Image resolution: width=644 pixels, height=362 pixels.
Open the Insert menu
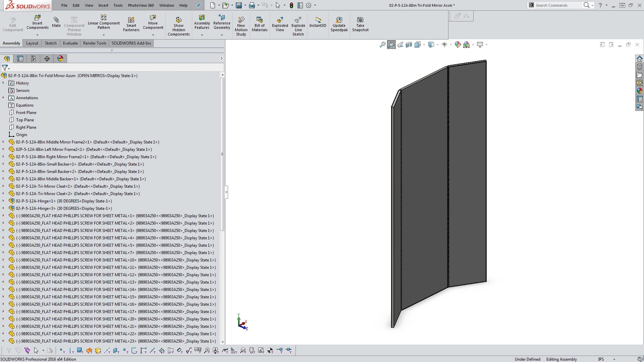tap(103, 5)
